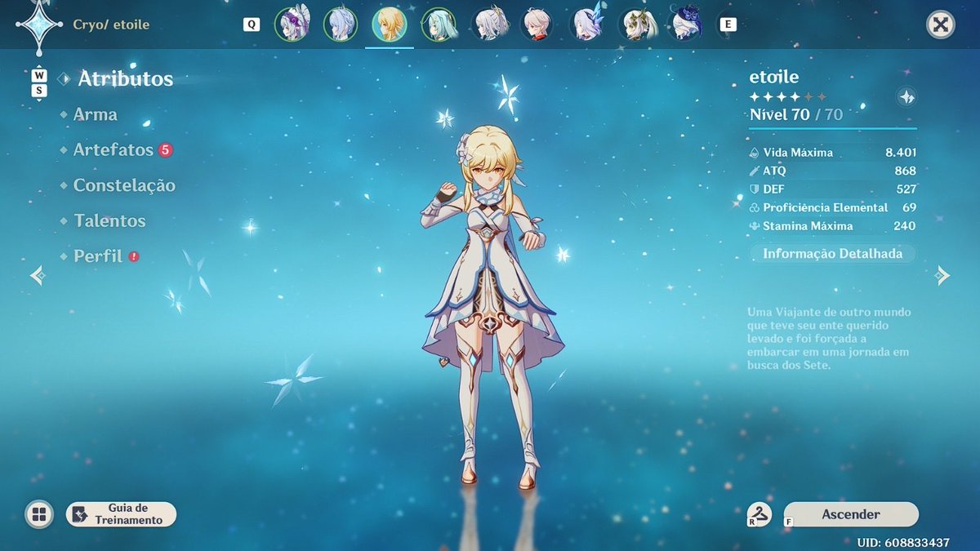Select the pale blue-haired character portrait
Screen dimensions: 980x551
coord(341,24)
